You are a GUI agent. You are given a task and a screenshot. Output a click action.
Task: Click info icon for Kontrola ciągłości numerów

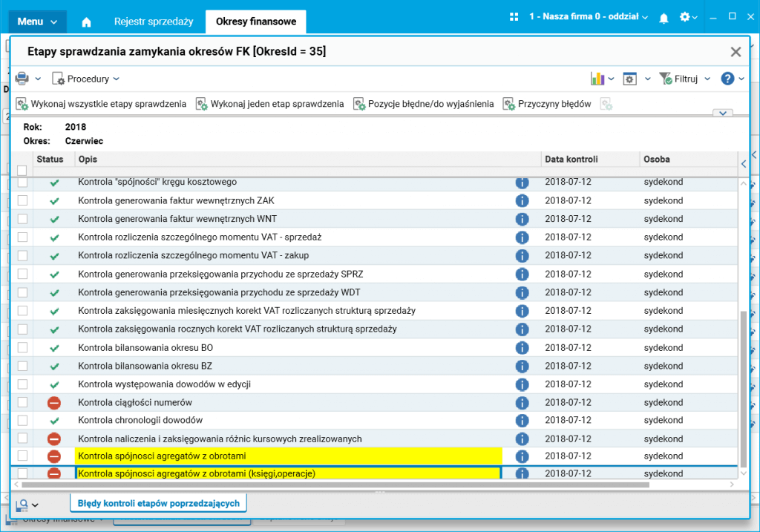tap(521, 402)
